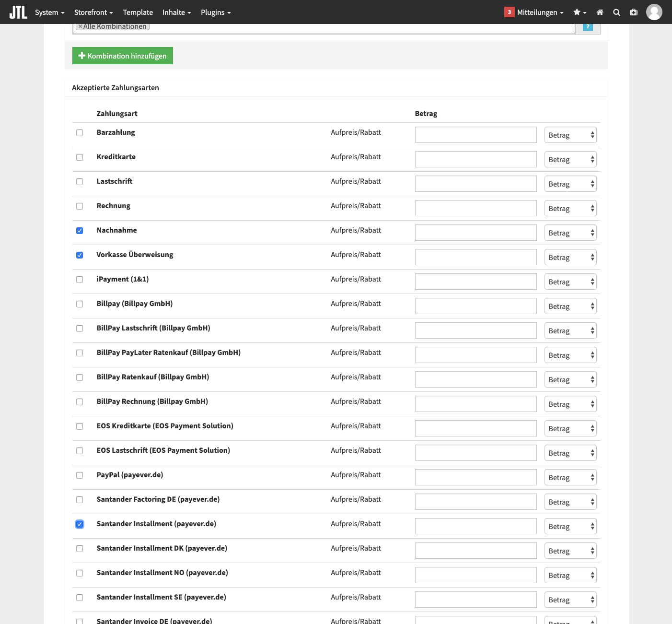Enable the Barzahlung checkbox
The width and height of the screenshot is (672, 624).
[80, 133]
